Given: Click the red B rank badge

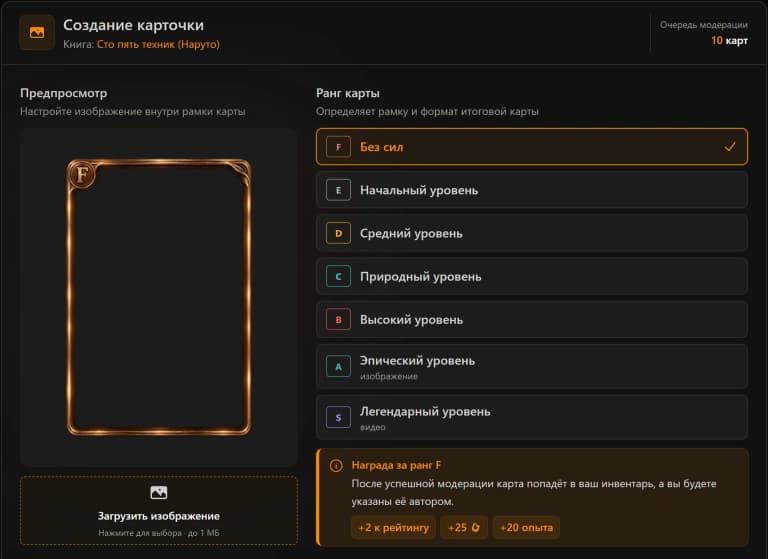Looking at the screenshot, I should (x=338, y=319).
